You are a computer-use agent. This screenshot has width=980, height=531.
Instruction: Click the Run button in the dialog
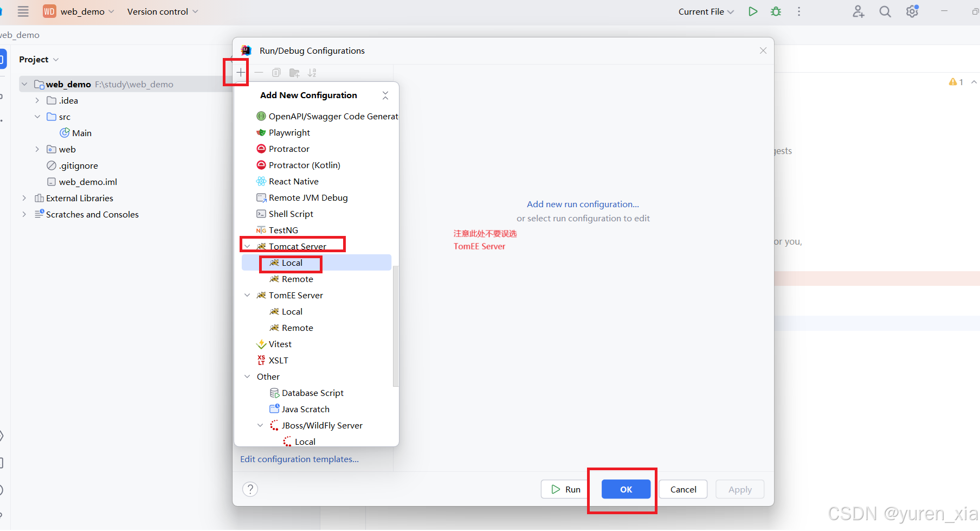566,489
